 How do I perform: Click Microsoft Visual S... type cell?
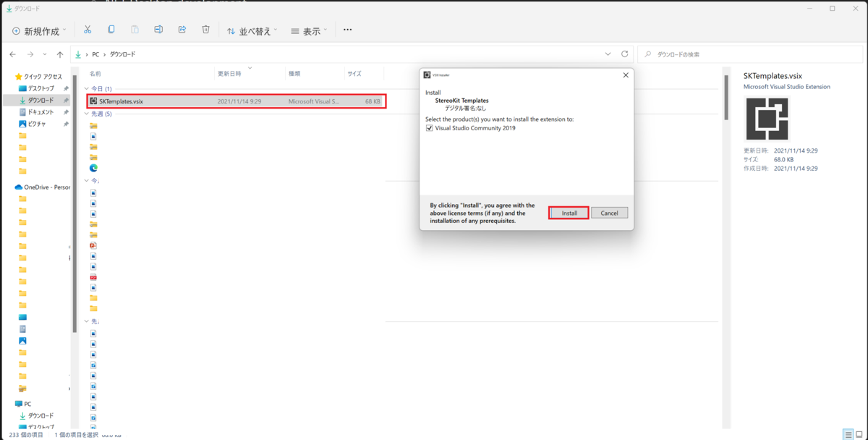(x=314, y=101)
